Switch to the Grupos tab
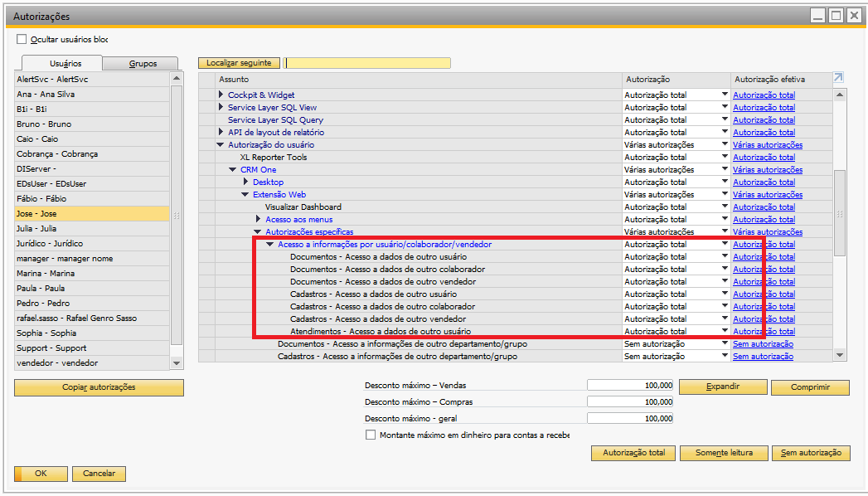Image resolution: width=868 pixels, height=496 pixels. (x=143, y=64)
